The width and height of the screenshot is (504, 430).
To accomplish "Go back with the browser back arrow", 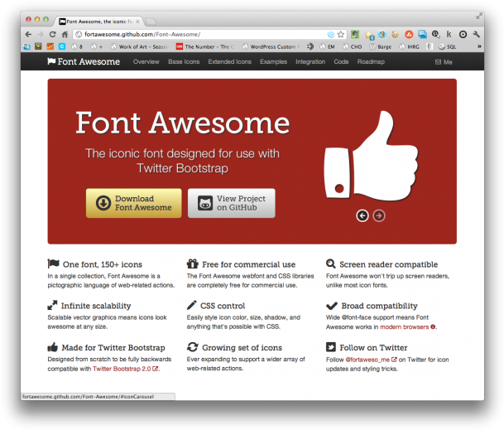I will (28, 35).
